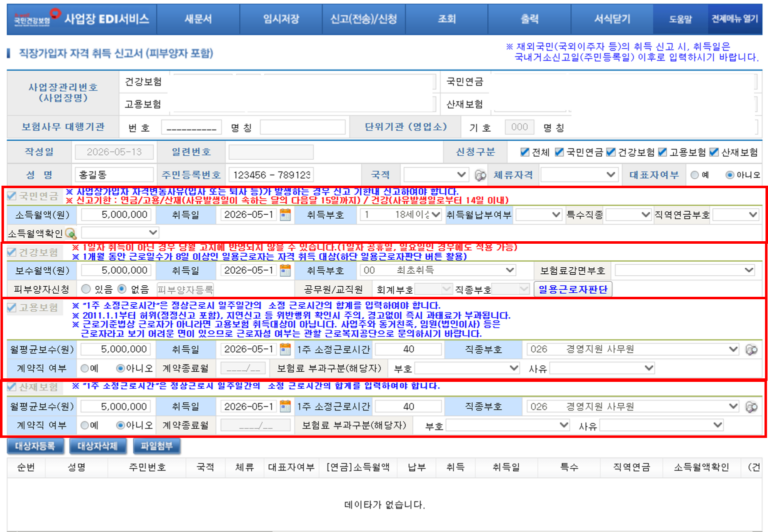Screen dimensions: 768x532
Task: Click nationality search icon beside 국적
Action: tap(480, 175)
